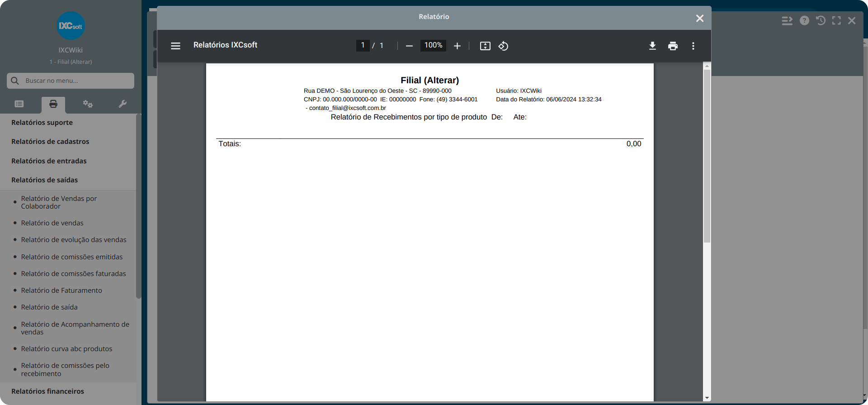The width and height of the screenshot is (868, 405).
Task: Close the background window with X icon
Action: pos(852,20)
